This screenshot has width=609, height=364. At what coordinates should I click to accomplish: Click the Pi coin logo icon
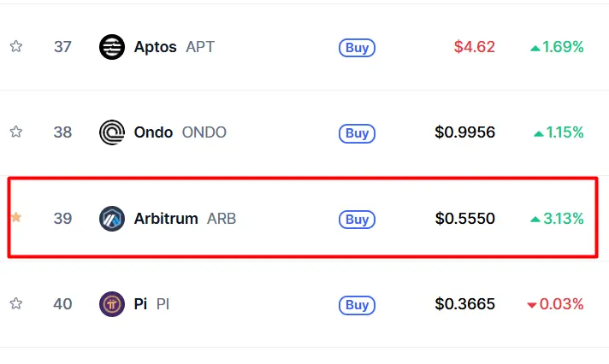click(112, 304)
